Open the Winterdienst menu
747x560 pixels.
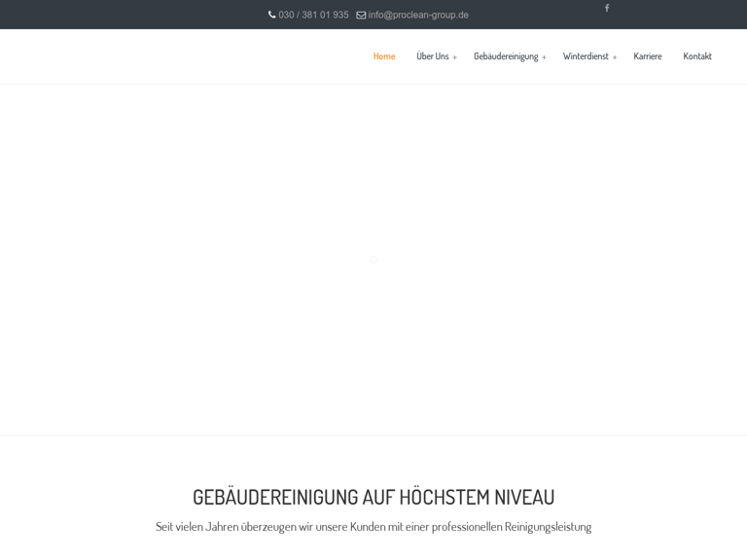pos(586,56)
